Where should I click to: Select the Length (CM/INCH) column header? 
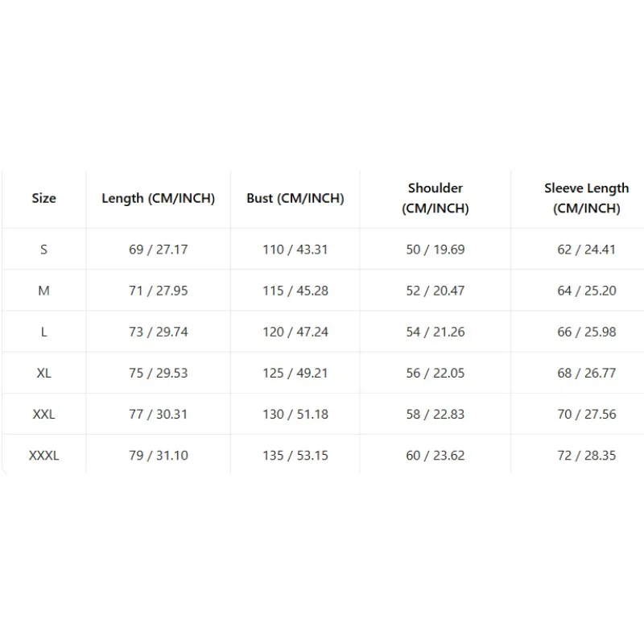pyautogui.click(x=158, y=198)
